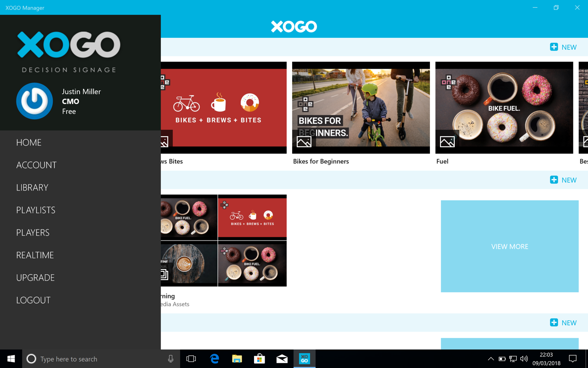This screenshot has height=368, width=588.
Task: Go to HOME in the sidebar
Action: pyautogui.click(x=29, y=143)
